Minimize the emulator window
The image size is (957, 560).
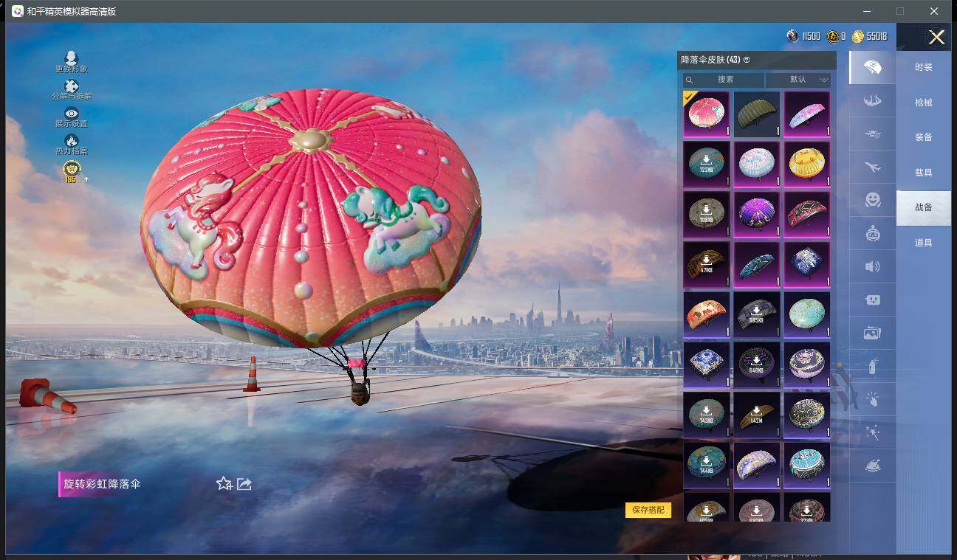866,11
